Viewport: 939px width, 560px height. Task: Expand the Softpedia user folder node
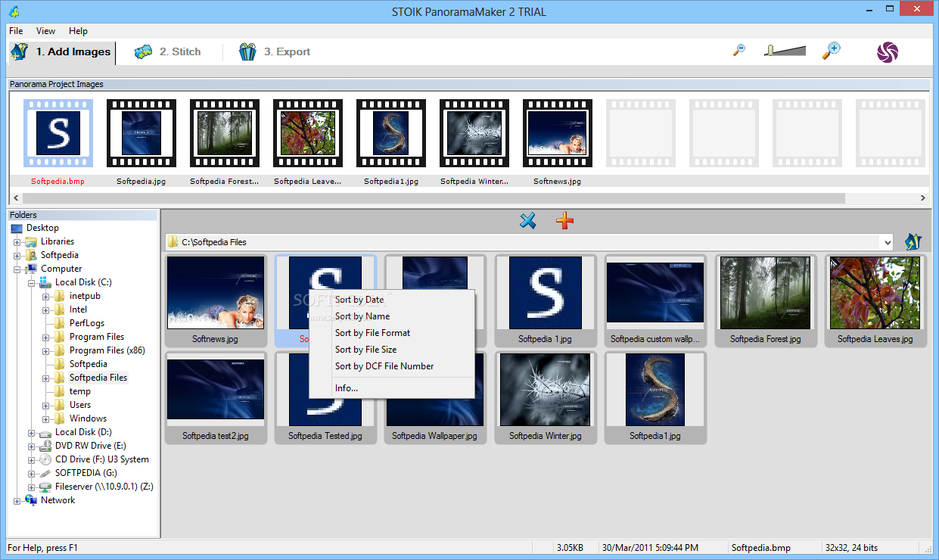point(17,256)
